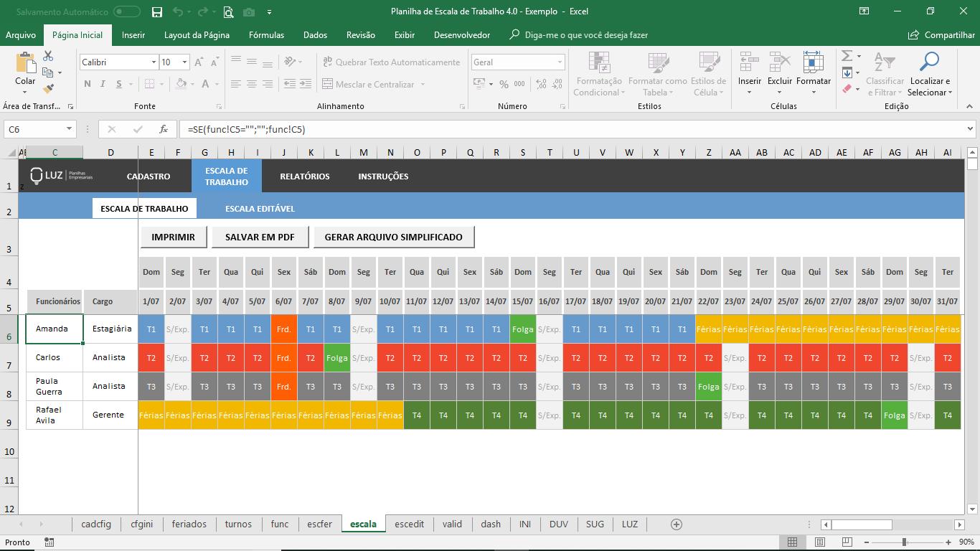Click the Colar paste icon

click(x=25, y=63)
